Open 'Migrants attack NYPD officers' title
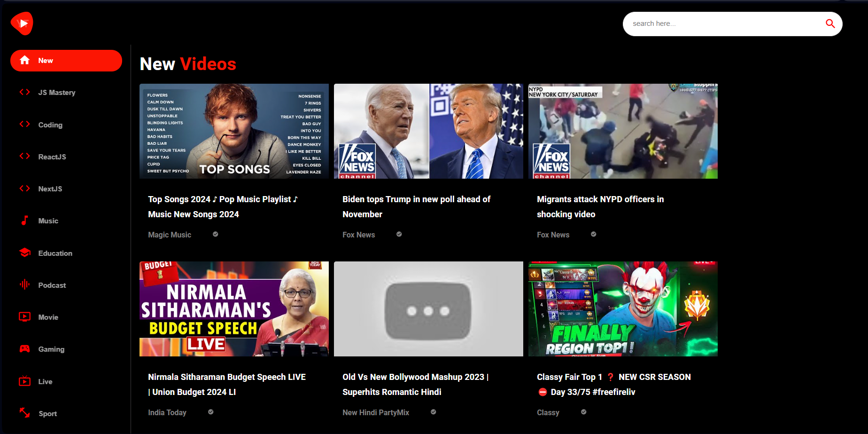The width and height of the screenshot is (868, 434). tap(600, 206)
